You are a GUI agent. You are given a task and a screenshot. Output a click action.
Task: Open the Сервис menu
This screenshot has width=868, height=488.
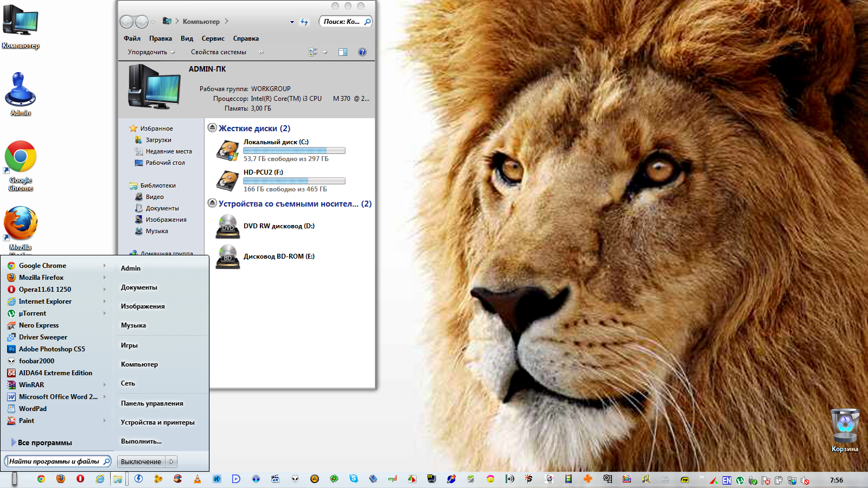pos(213,38)
